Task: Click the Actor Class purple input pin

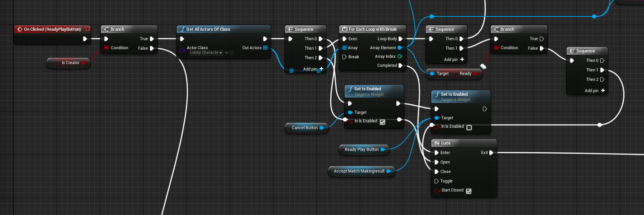Action: 182,50
